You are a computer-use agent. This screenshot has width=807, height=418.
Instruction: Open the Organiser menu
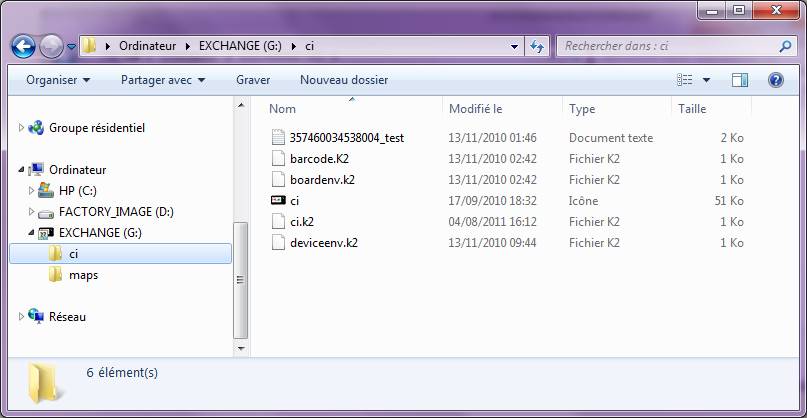pos(58,80)
